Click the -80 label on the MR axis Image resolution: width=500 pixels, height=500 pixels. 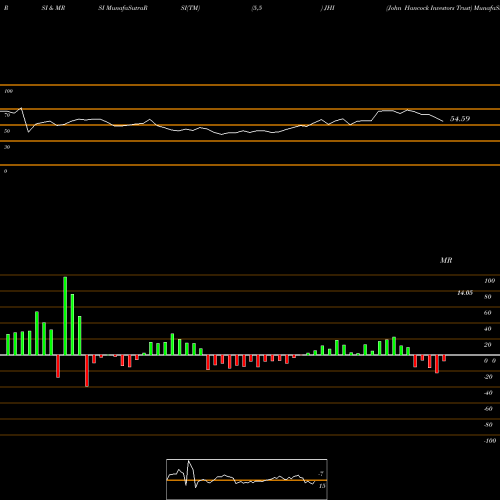point(488,425)
